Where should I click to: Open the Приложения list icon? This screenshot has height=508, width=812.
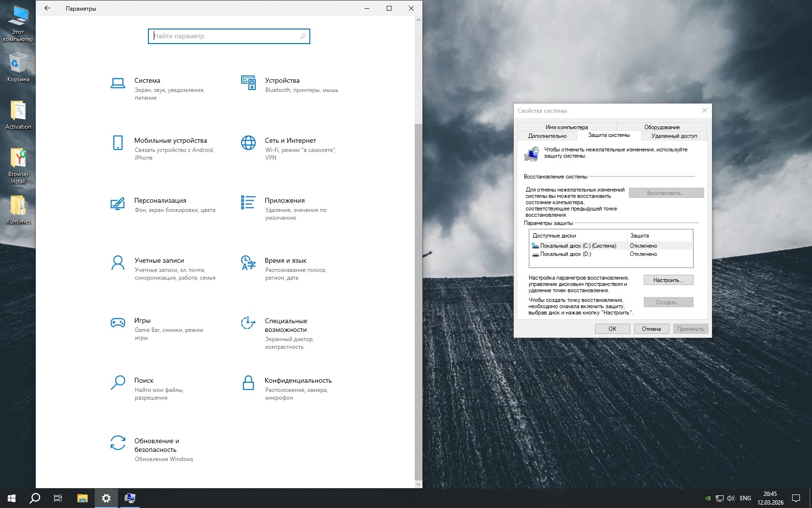(248, 202)
